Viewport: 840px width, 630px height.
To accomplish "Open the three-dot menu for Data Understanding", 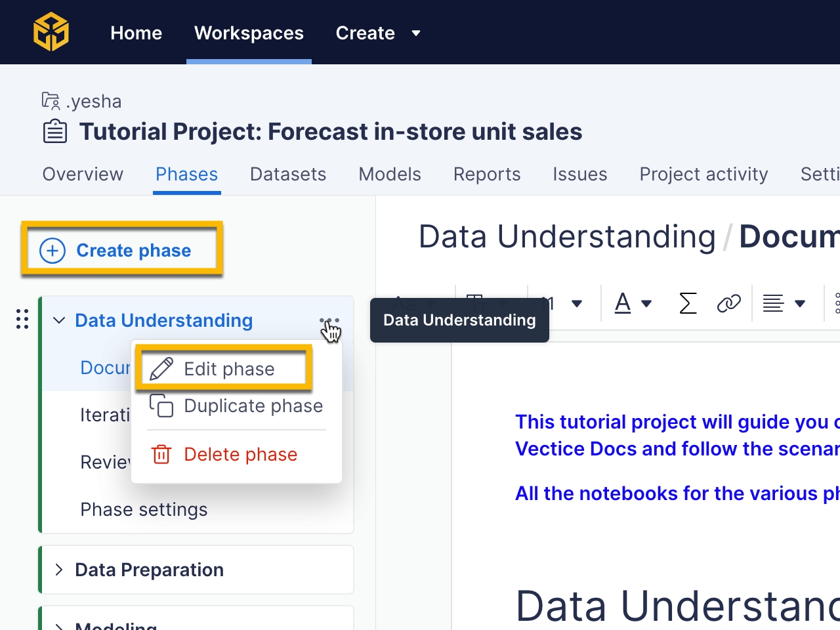I will click(x=329, y=321).
